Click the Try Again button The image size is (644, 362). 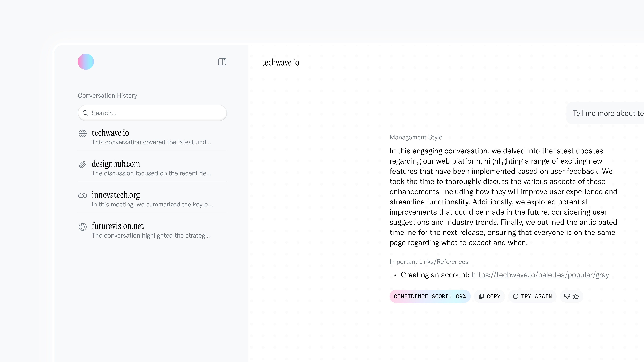point(532,296)
